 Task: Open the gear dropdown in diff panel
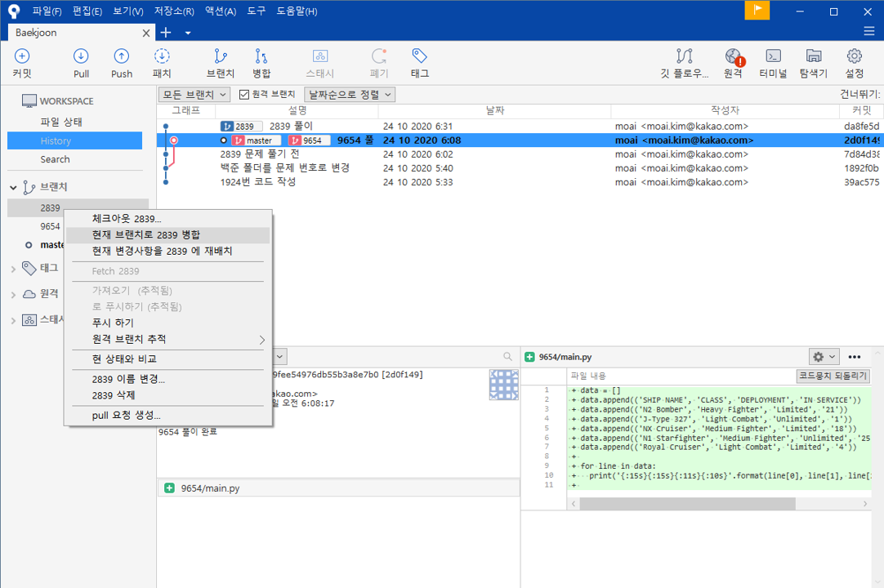[x=824, y=356]
